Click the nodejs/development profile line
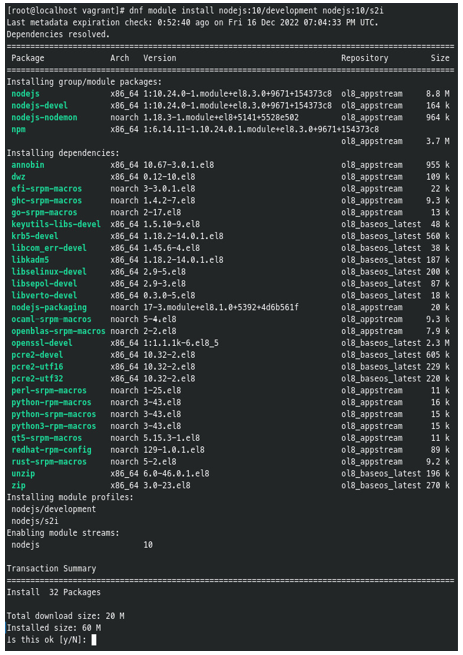 click(x=53, y=509)
